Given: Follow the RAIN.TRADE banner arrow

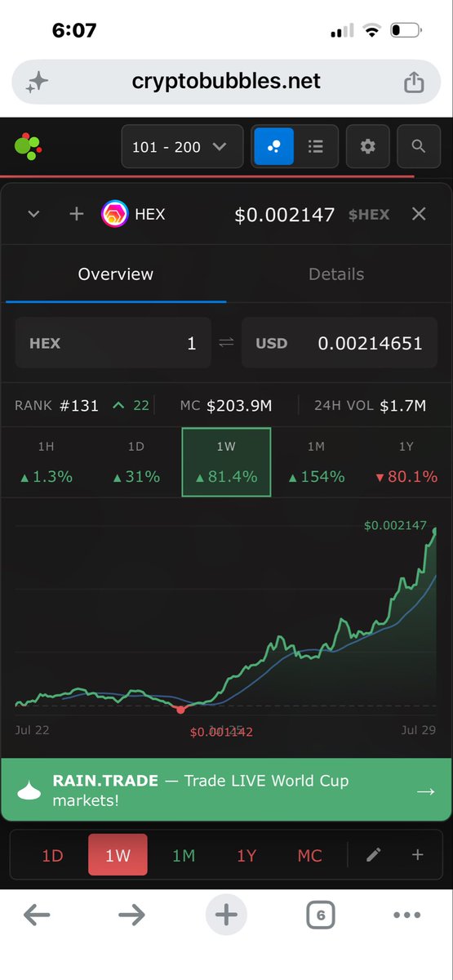Looking at the screenshot, I should (x=424, y=791).
